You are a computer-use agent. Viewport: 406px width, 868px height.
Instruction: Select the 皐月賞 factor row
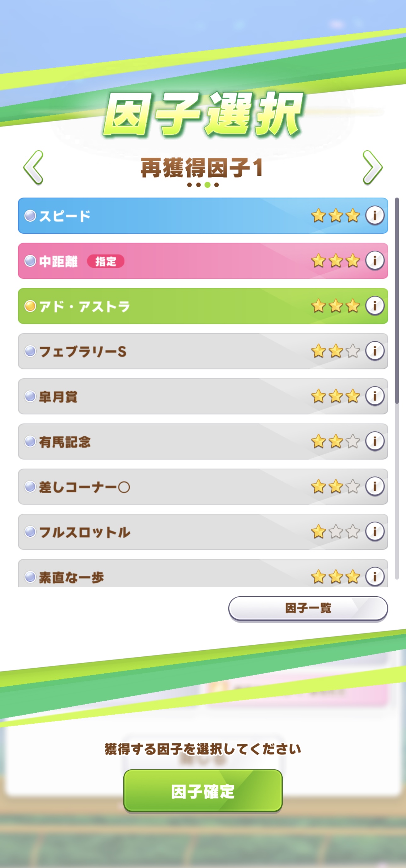168,396
